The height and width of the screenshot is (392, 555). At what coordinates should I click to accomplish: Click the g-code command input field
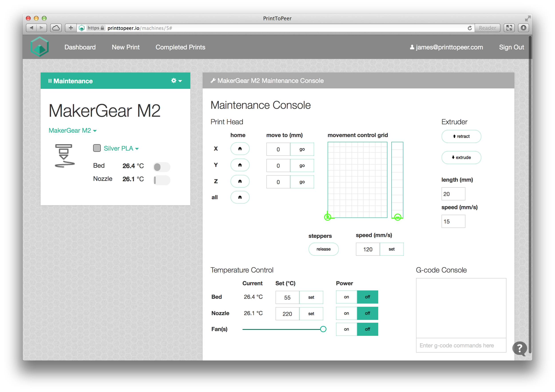(x=461, y=345)
